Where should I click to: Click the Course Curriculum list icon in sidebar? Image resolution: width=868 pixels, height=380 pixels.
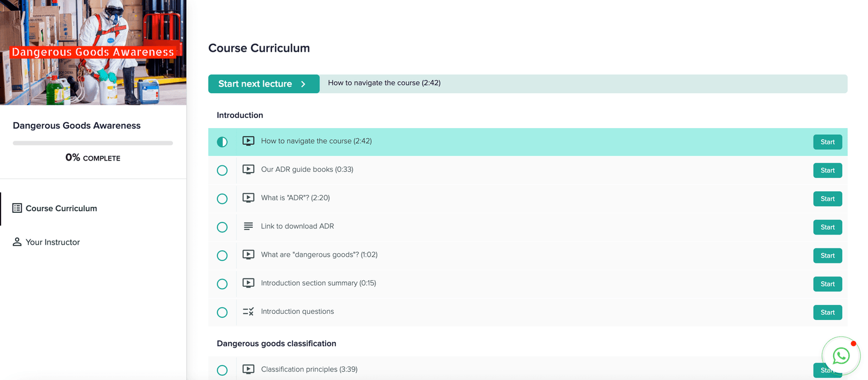coord(17,209)
